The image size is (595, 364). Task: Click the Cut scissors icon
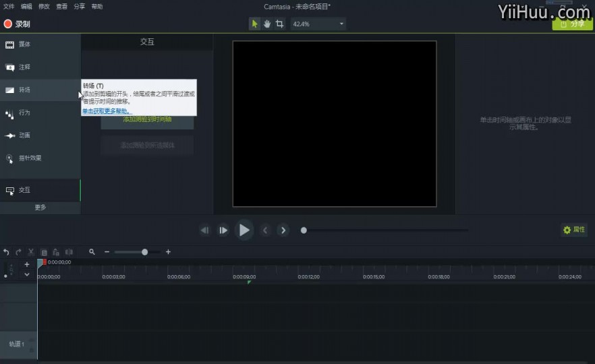pyautogui.click(x=31, y=252)
